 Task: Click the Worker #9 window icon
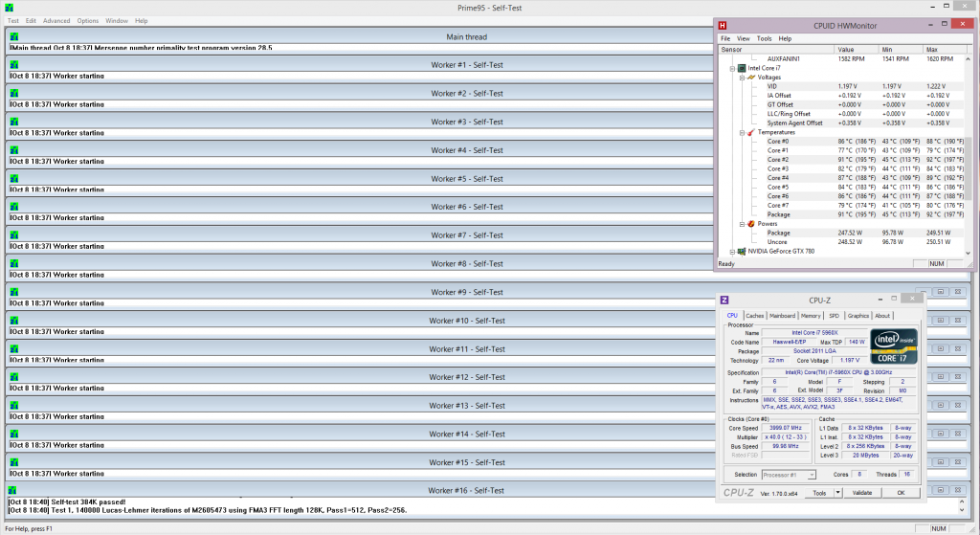point(13,292)
